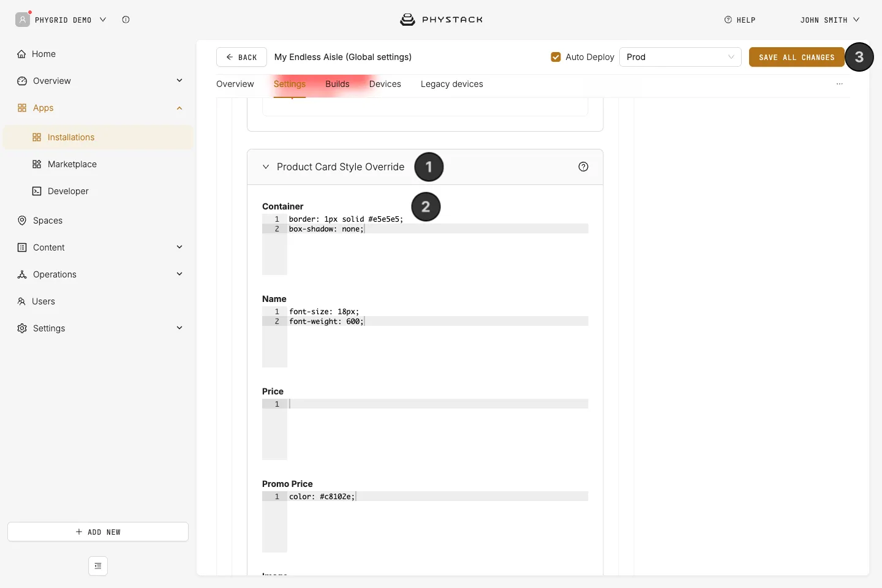This screenshot has width=882, height=588.
Task: Expand the Settings sidebar submenu chevron
Action: point(179,328)
